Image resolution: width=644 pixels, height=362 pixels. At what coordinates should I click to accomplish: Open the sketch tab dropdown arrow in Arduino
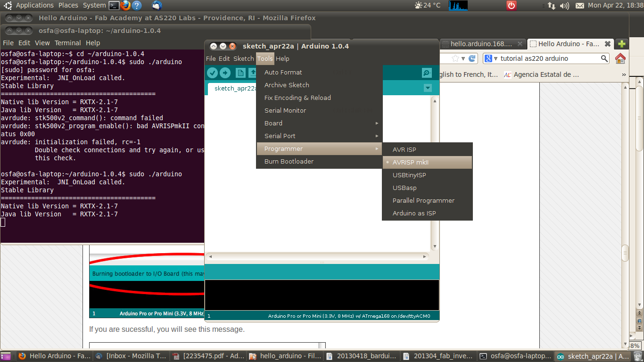coord(428,88)
